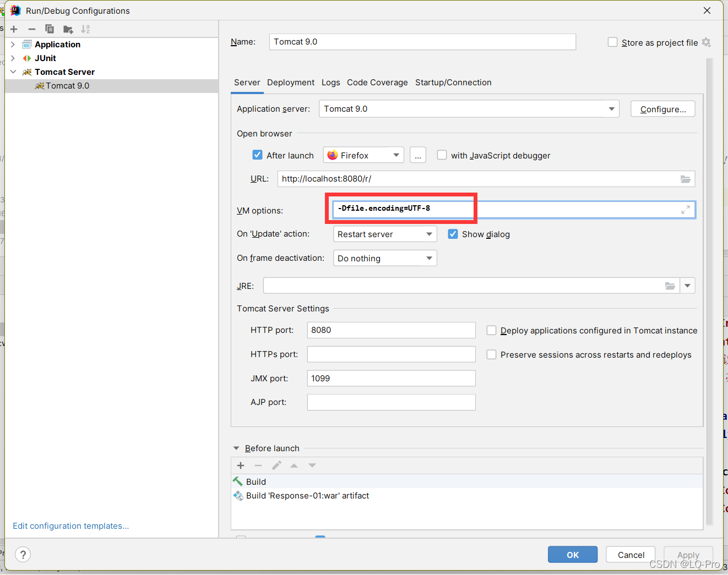Click the Name input field
This screenshot has width=728, height=575.
(x=422, y=42)
